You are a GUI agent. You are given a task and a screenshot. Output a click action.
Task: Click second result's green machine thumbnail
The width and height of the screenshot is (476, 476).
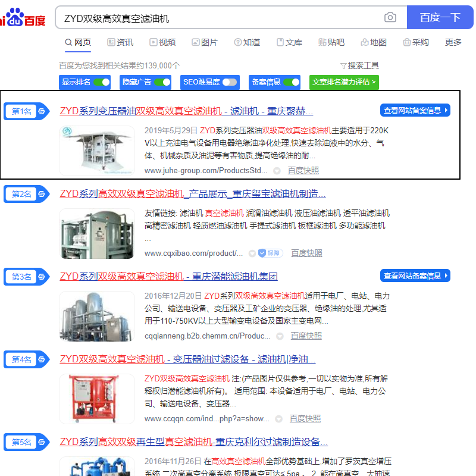pos(97,233)
